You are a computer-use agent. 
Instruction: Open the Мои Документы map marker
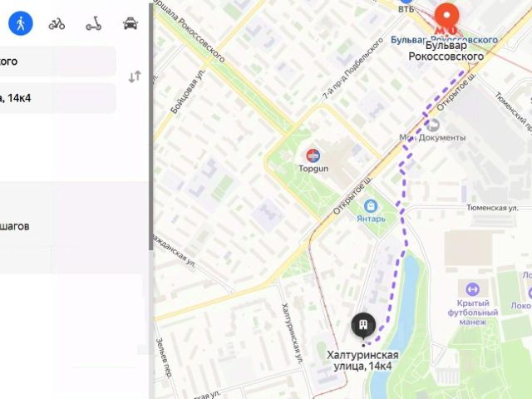tap(433, 126)
